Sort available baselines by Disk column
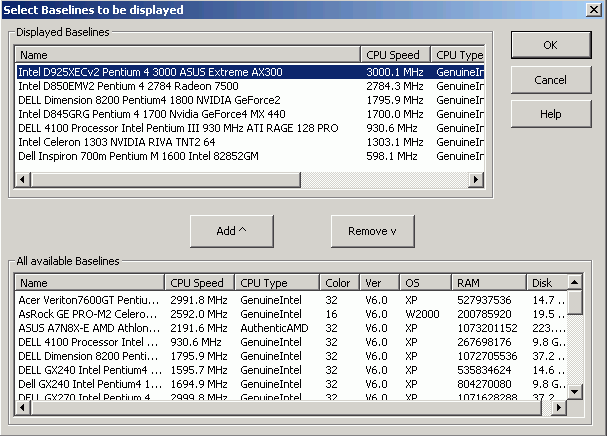This screenshot has width=607, height=436. 547,283
